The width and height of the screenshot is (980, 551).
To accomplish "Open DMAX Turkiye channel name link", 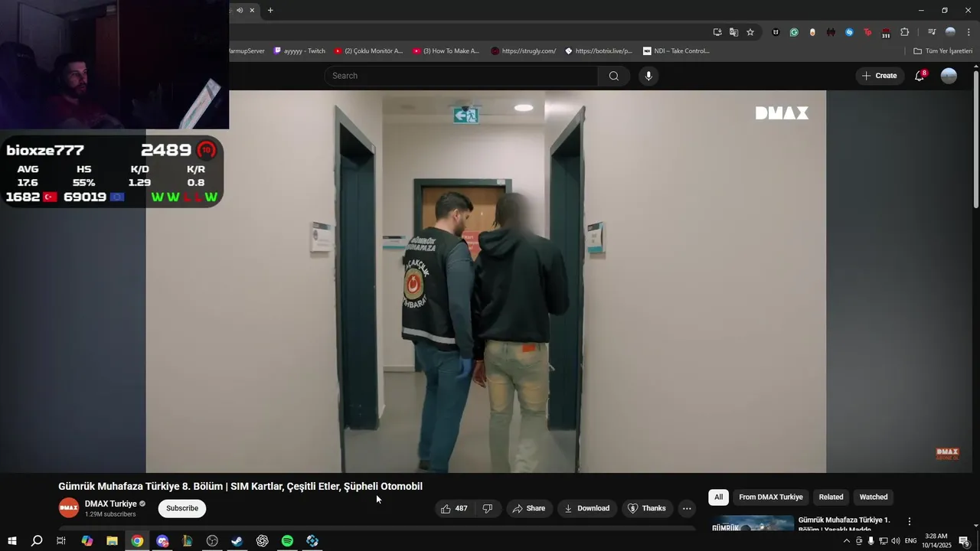I will tap(111, 504).
